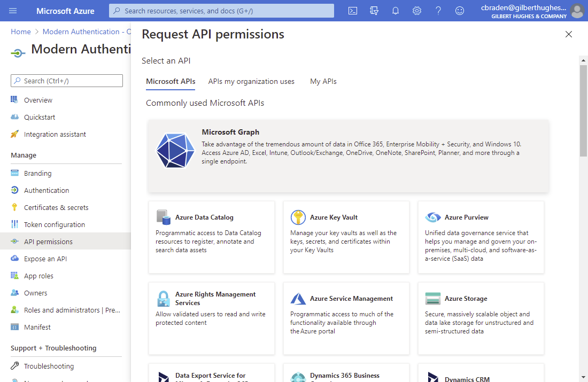Click the Token configuration icon
Screen dimensions: 588x382
pos(14,224)
